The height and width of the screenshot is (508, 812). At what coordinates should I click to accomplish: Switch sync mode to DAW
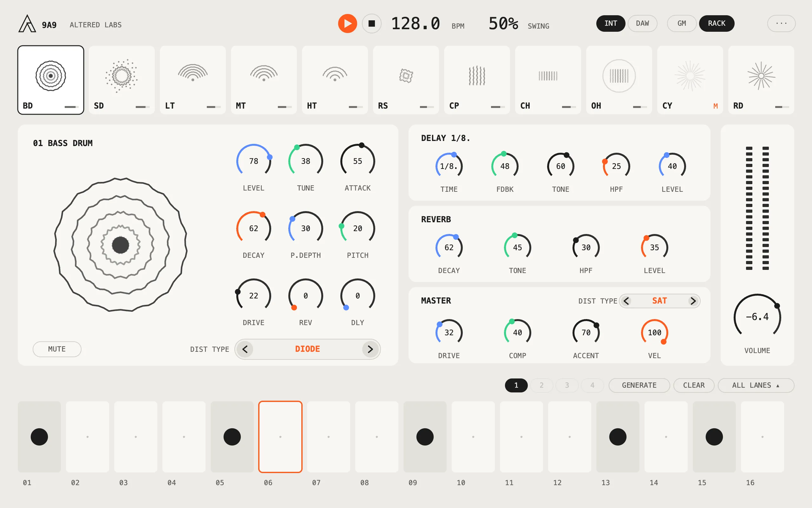(643, 23)
